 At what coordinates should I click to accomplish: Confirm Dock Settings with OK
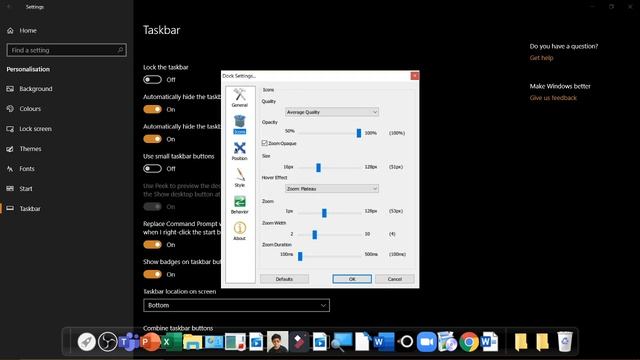(x=352, y=279)
